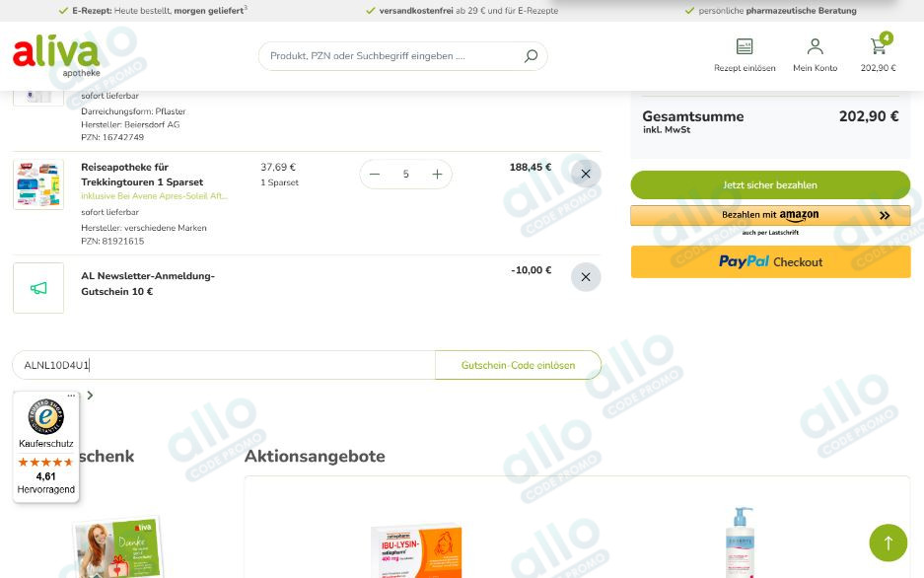The height and width of the screenshot is (578, 924).
Task: Remove the AL Newsletter-Anmeldung-Gutschein
Action: (586, 277)
